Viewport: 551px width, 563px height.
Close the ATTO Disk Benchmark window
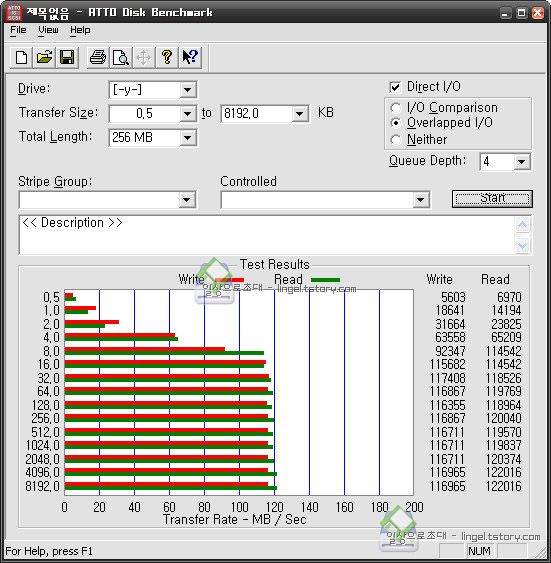pos(537,13)
